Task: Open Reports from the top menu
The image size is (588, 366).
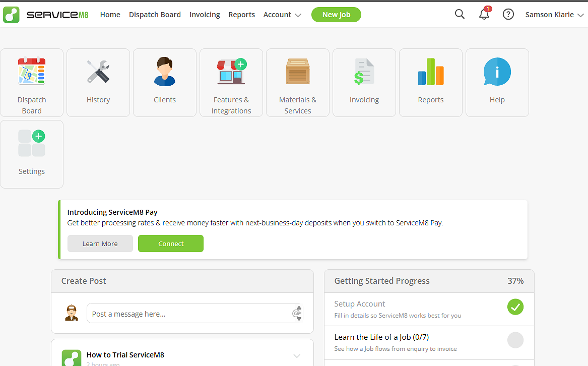Action: pos(241,15)
